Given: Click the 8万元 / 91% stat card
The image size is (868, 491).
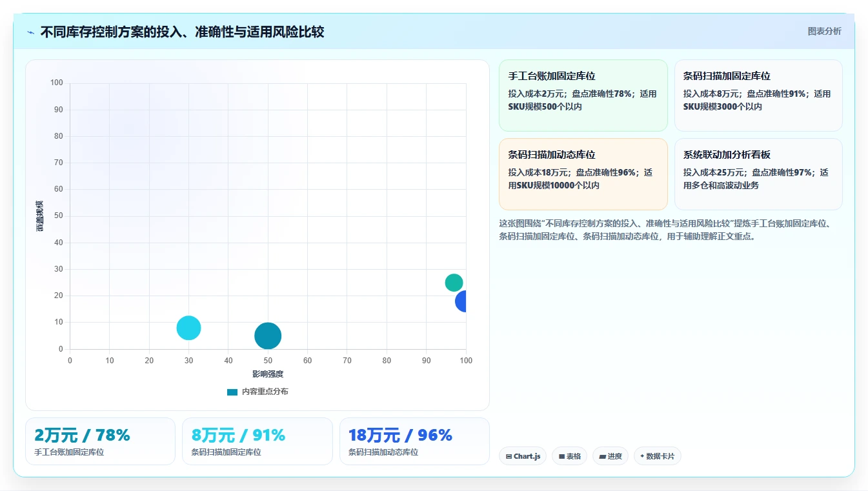Looking at the screenshot, I should tap(257, 441).
